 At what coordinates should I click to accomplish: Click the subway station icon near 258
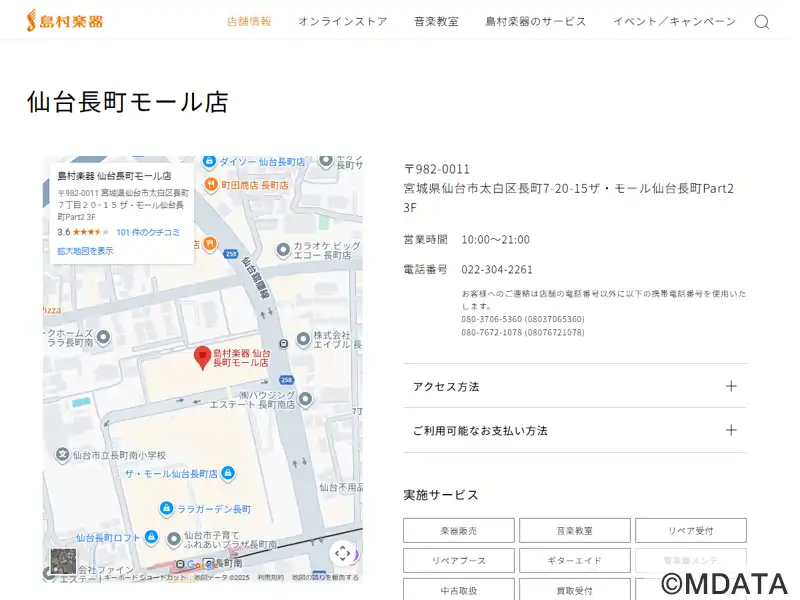[x=284, y=344]
